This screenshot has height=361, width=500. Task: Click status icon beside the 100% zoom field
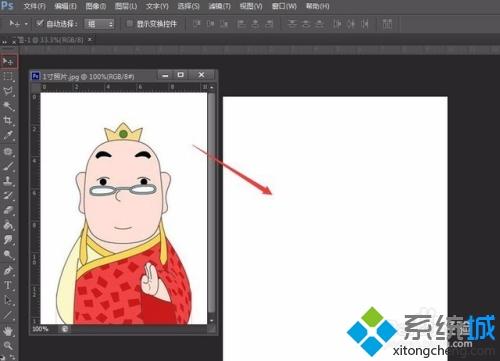[65, 329]
